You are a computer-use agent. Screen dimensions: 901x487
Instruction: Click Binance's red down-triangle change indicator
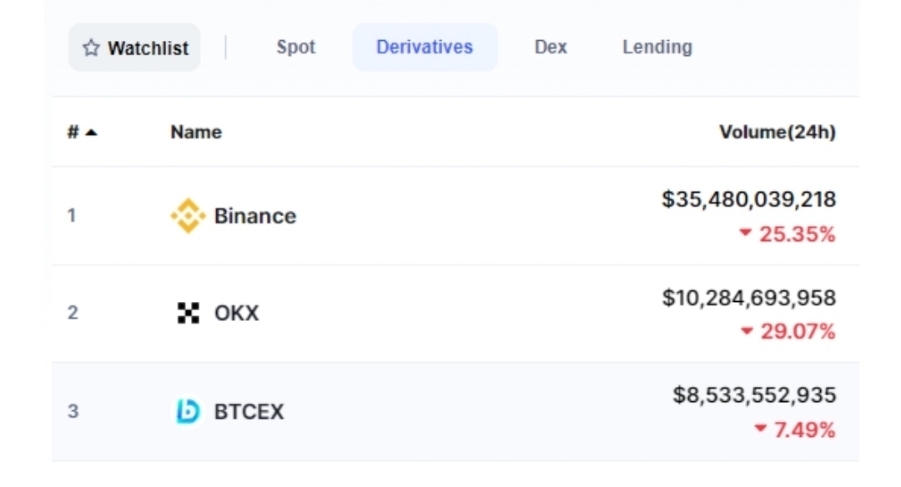click(x=745, y=233)
